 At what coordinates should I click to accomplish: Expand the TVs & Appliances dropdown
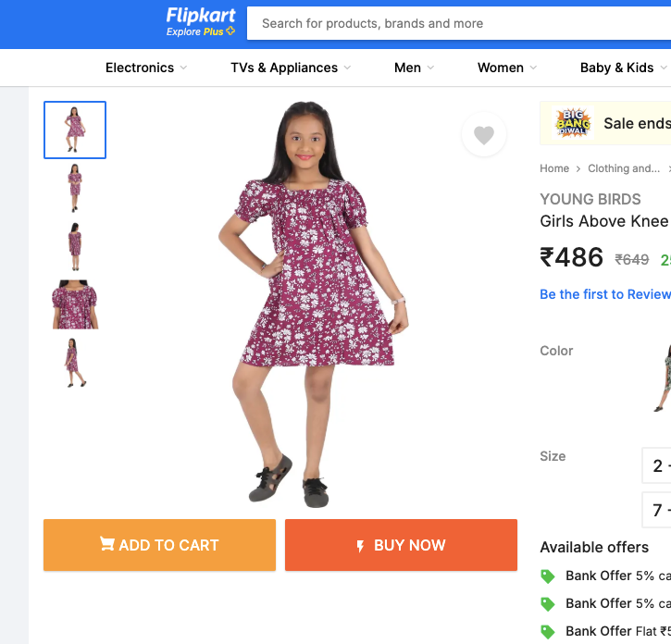pos(291,68)
